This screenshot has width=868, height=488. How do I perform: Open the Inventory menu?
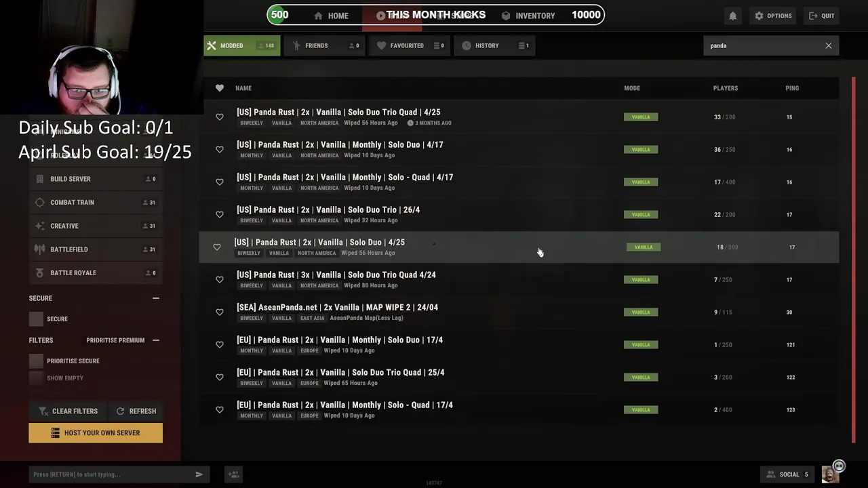(x=528, y=16)
